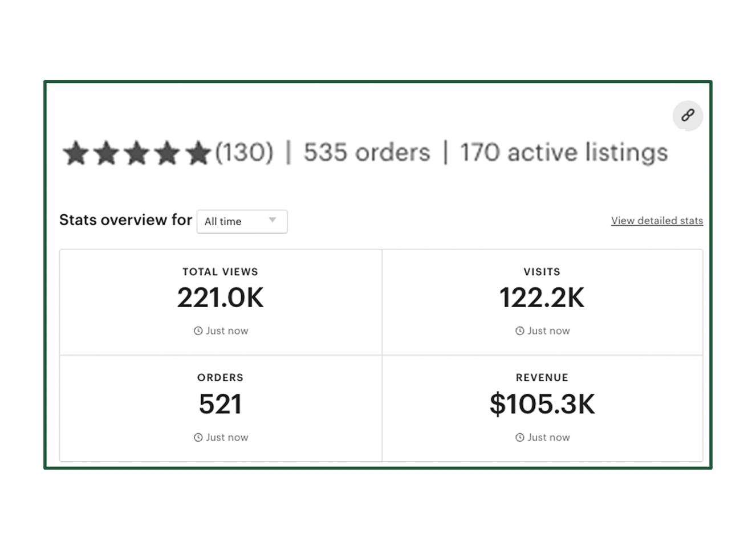Select the Visits 122.2K value
The width and height of the screenshot is (756, 546).
tap(542, 298)
